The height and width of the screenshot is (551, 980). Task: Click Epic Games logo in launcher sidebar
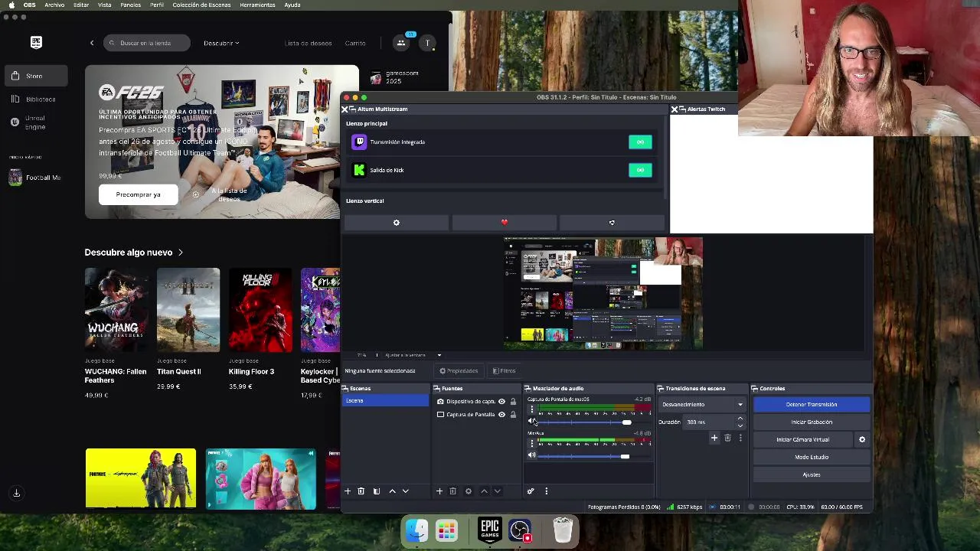(x=36, y=43)
